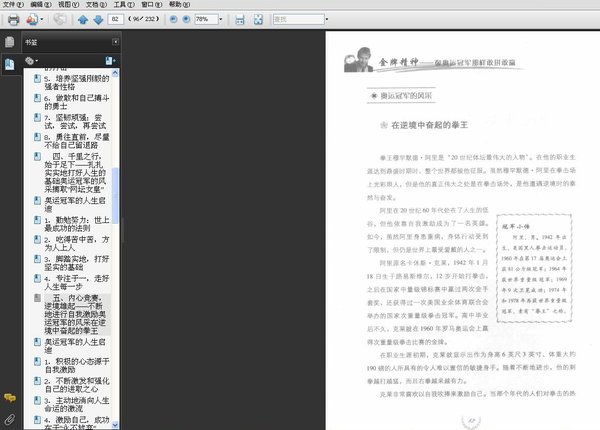Open the 编辑 menu
Screen dimensions: 600x430
(x=41, y=4)
